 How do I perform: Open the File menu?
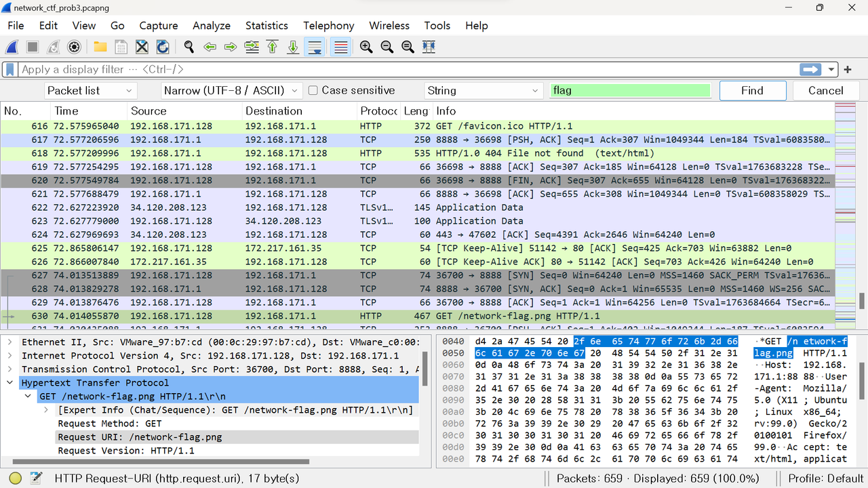(x=16, y=26)
